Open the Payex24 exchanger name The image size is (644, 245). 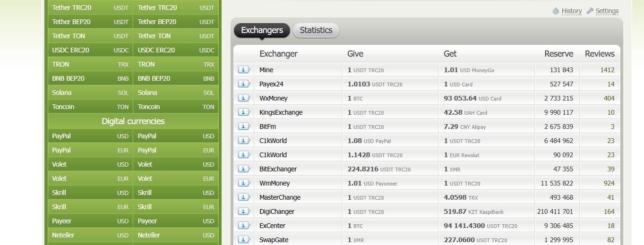(x=271, y=84)
